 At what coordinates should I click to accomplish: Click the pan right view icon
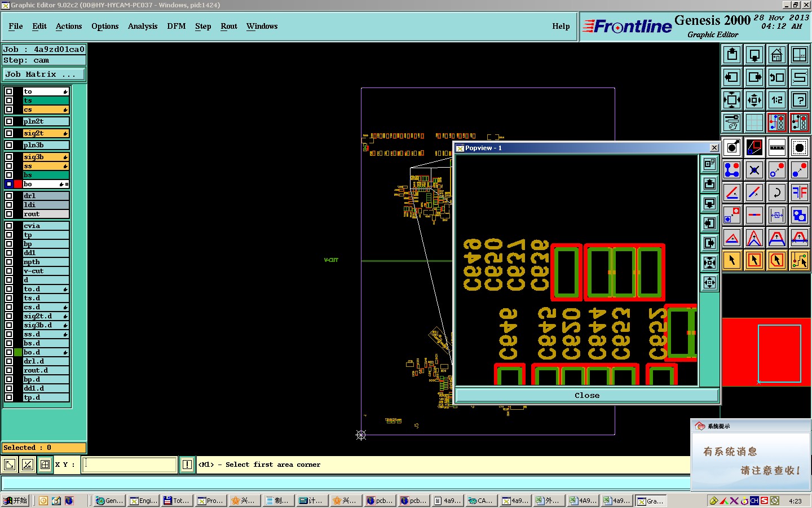(754, 77)
